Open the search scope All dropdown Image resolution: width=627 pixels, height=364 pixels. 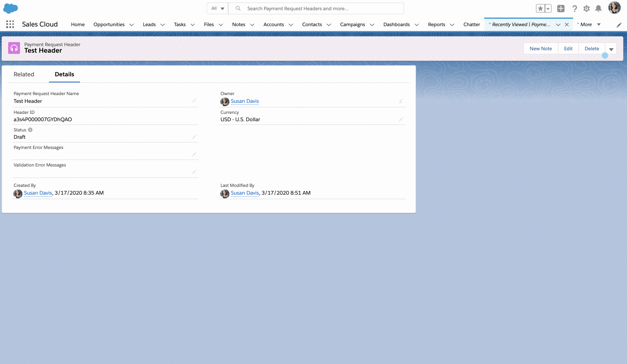click(217, 8)
